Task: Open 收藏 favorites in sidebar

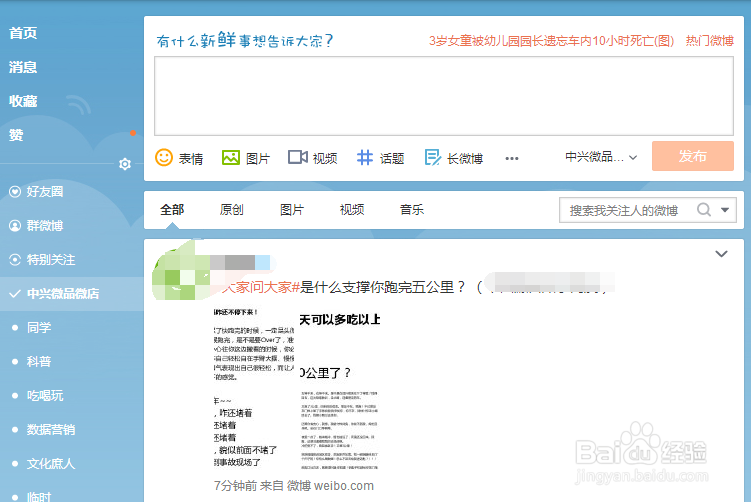Action: [23, 101]
